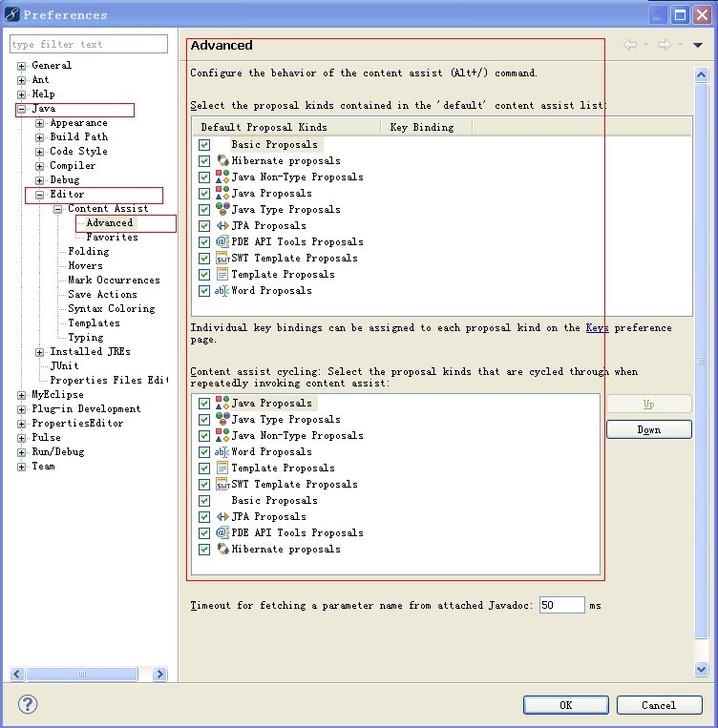Uncheck Basic Proposals in default kinds list
The image size is (718, 728).
[204, 145]
